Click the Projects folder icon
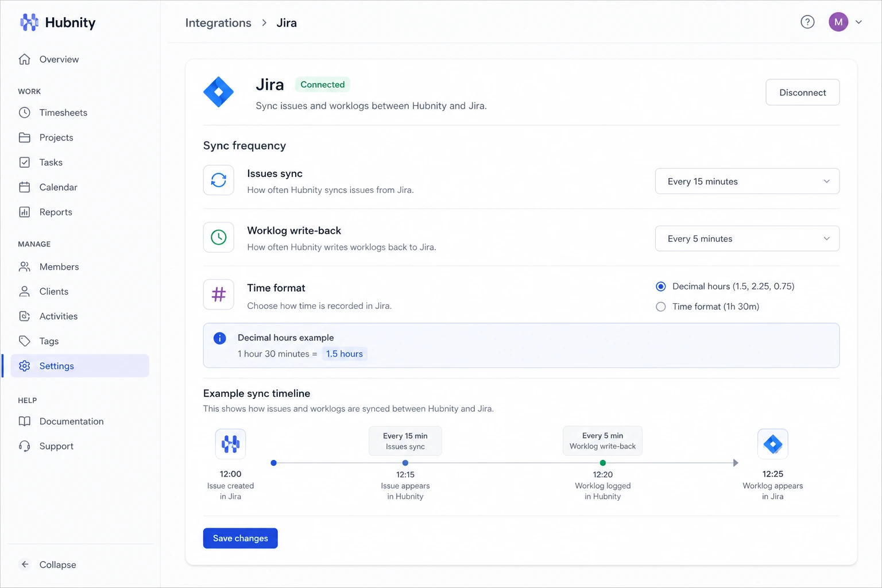Viewport: 882px width, 588px height. (x=24, y=137)
